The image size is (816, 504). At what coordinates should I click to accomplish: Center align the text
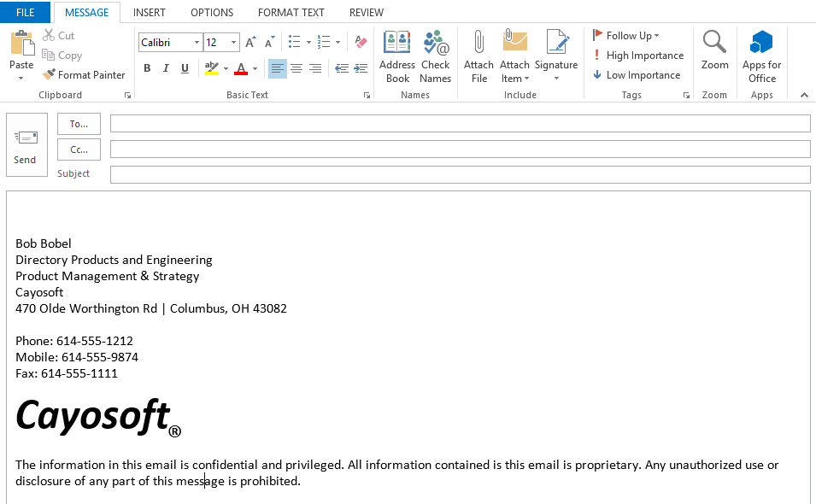pyautogui.click(x=296, y=68)
